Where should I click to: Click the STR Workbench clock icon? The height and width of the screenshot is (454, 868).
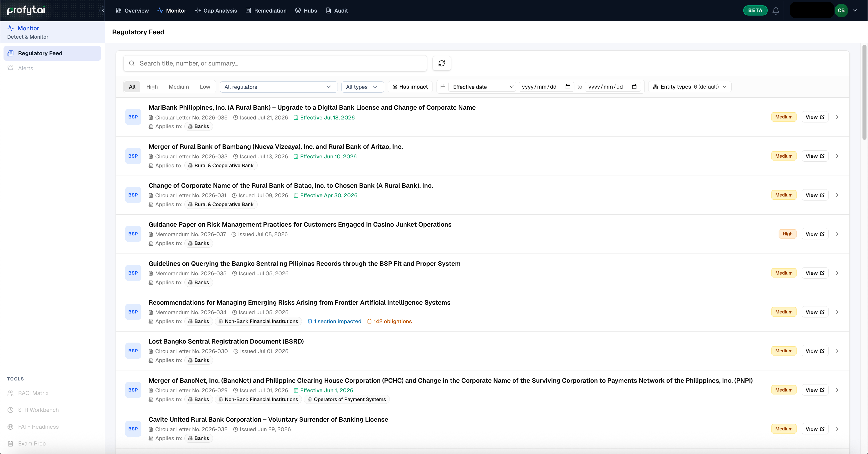(x=11, y=410)
